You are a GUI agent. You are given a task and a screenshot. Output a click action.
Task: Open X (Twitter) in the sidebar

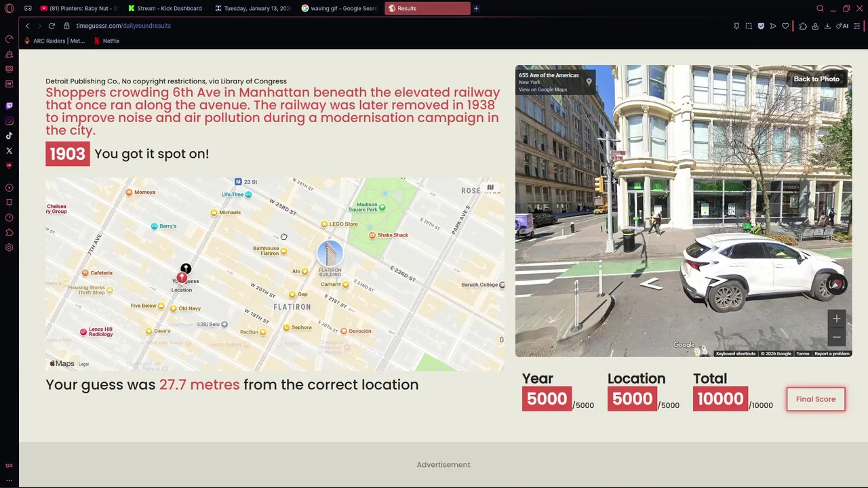tap(9, 150)
